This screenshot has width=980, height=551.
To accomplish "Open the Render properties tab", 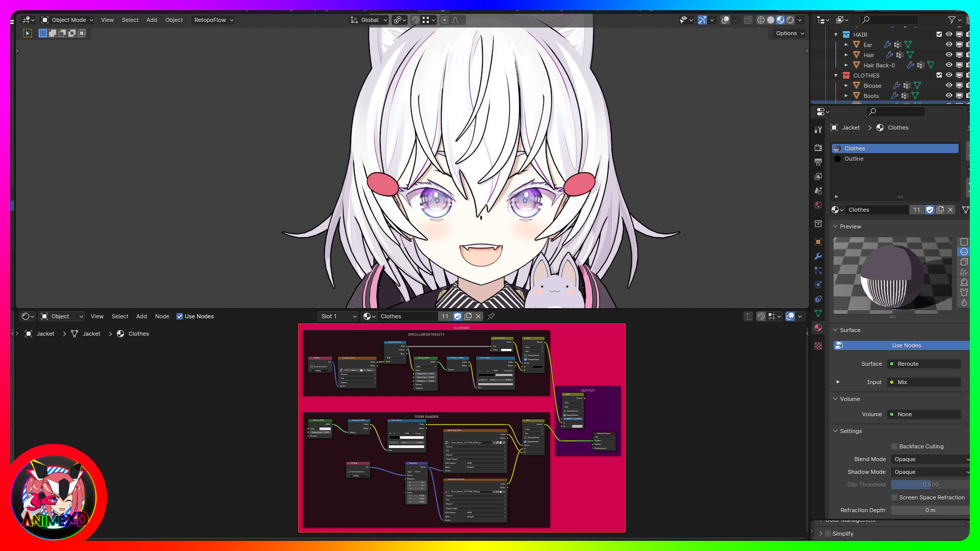I will click(x=818, y=148).
